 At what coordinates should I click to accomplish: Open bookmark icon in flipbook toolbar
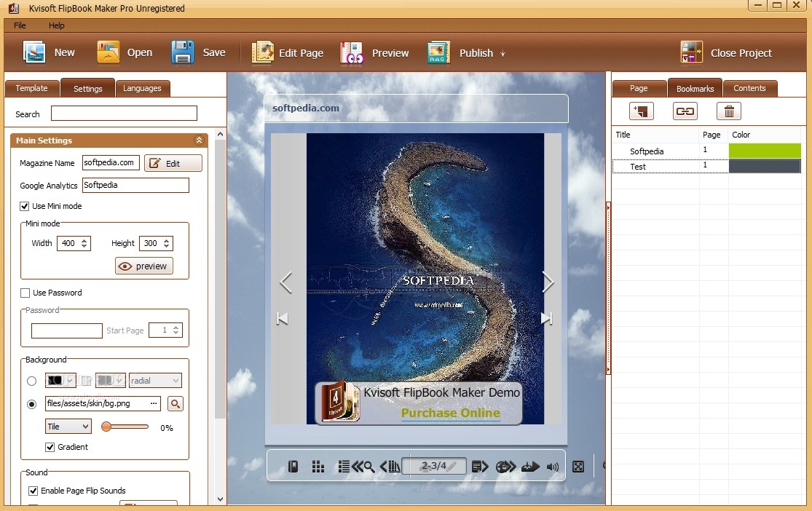click(x=293, y=467)
